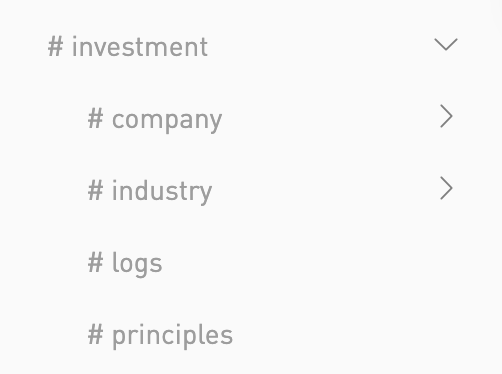This screenshot has width=502, height=374.
Task: Click the hash symbol beside logs
Action: (x=95, y=263)
